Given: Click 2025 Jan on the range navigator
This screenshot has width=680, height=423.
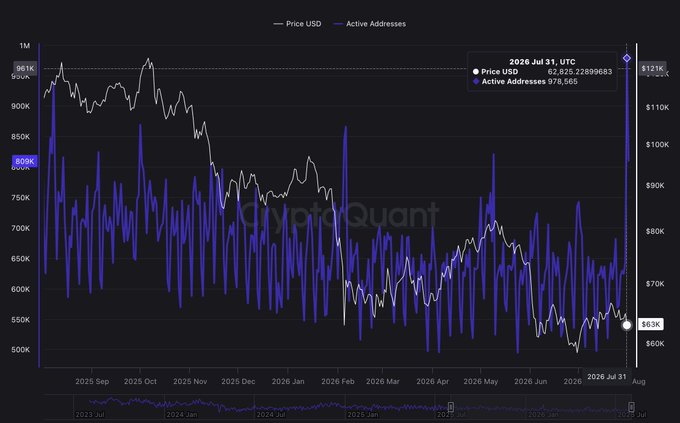Looking at the screenshot, I should (363, 415).
